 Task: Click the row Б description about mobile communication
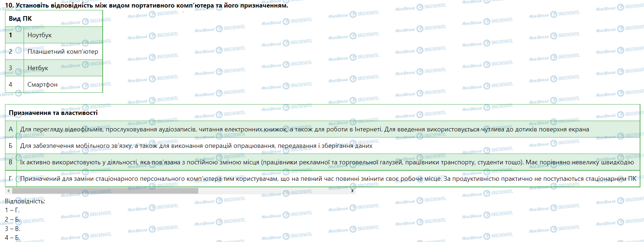[196, 146]
